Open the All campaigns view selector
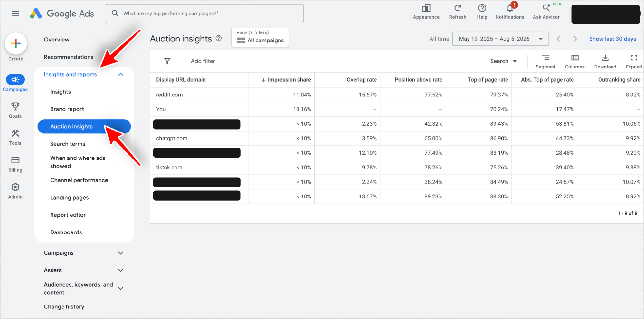The image size is (644, 319). (x=260, y=37)
